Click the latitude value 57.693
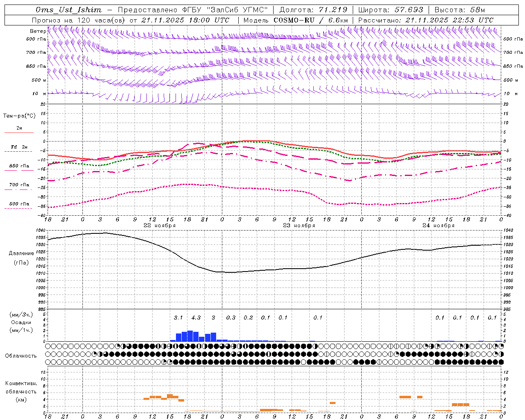The height and width of the screenshot is (420, 525). point(409,10)
